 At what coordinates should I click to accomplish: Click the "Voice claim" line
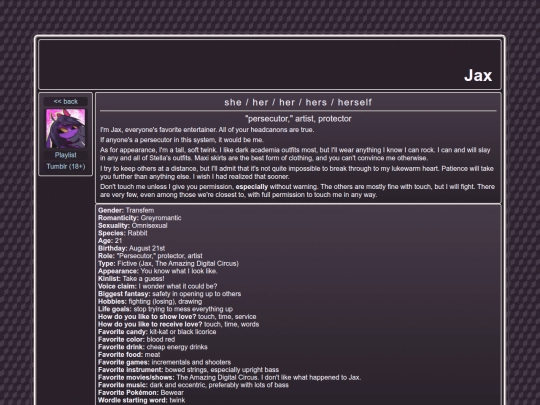tap(158, 286)
